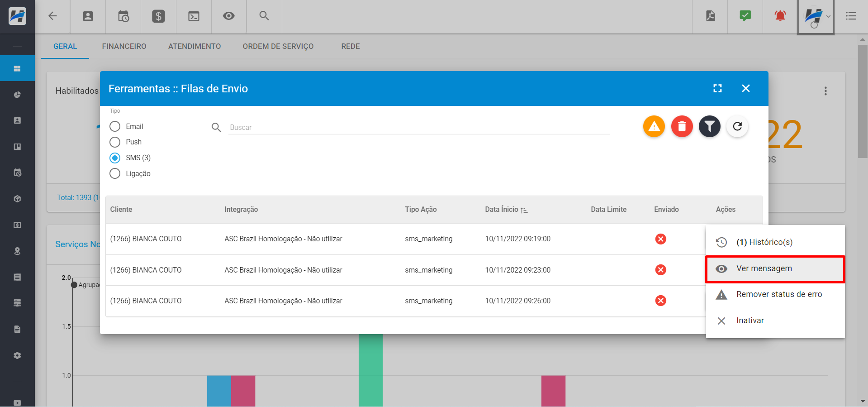
Task: Click the Data Limite column header
Action: coord(608,210)
